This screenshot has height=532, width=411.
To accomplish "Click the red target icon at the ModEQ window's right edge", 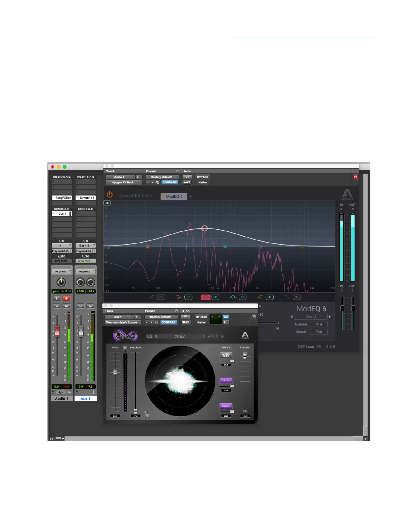I will click(356, 177).
